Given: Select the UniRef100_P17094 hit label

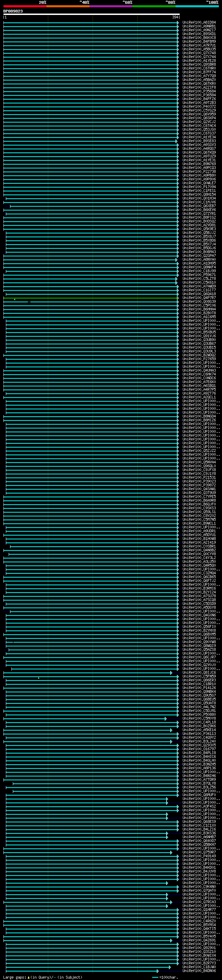Looking at the screenshot, I should coord(199,187).
